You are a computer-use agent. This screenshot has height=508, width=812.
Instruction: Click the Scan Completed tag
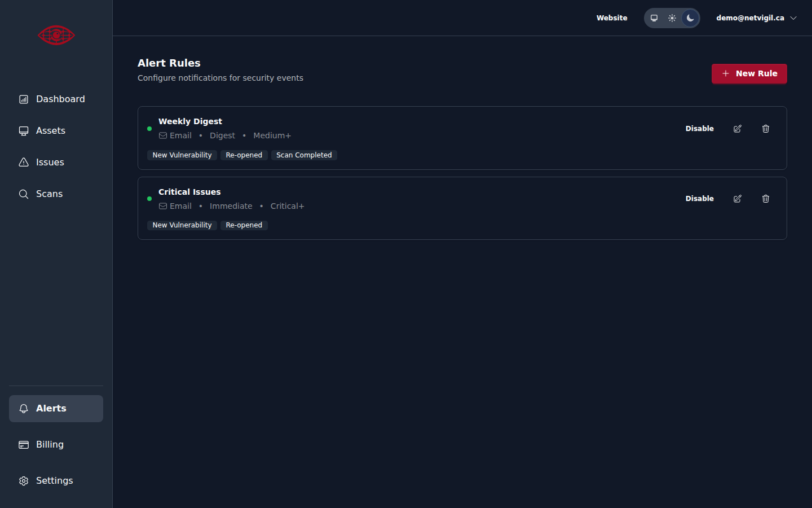(x=304, y=155)
